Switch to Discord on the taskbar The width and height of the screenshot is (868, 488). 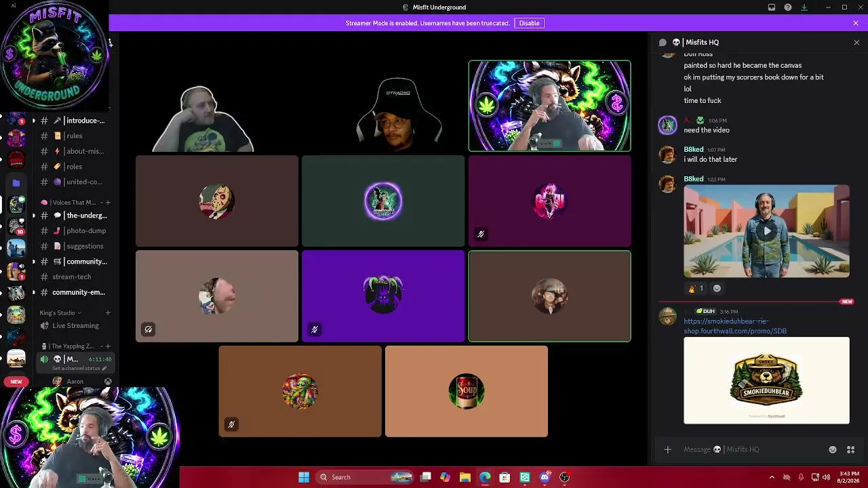pos(545,477)
